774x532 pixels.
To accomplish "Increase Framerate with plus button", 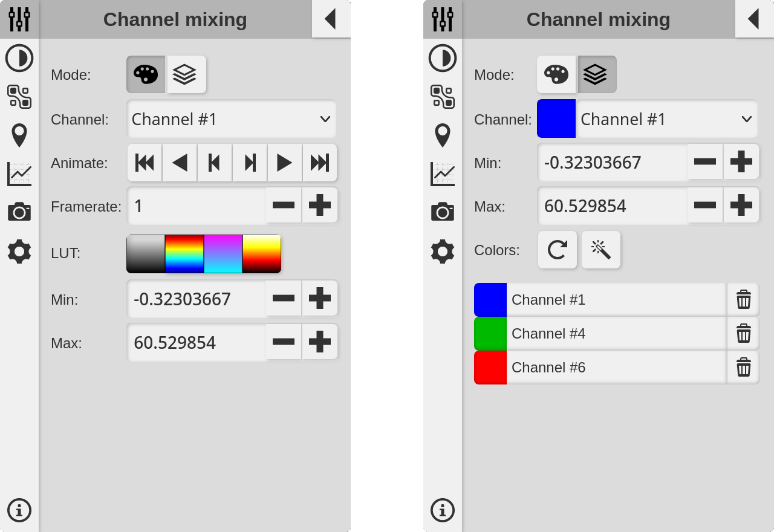I will click(320, 206).
